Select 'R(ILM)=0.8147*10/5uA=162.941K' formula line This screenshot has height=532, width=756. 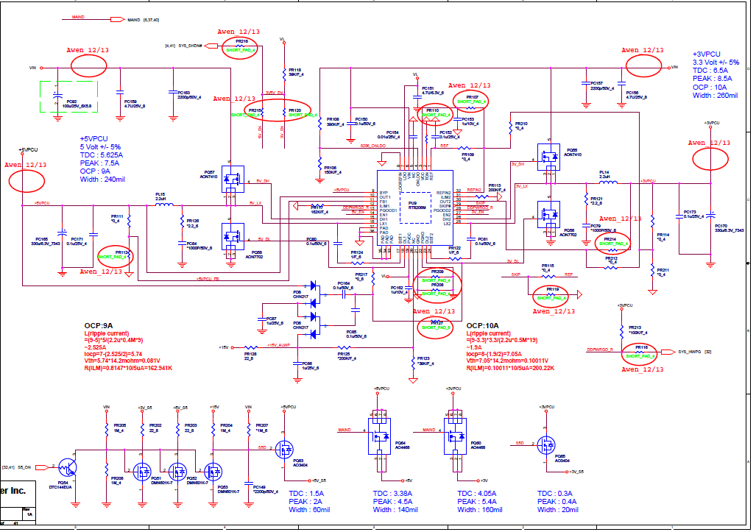coord(128,368)
